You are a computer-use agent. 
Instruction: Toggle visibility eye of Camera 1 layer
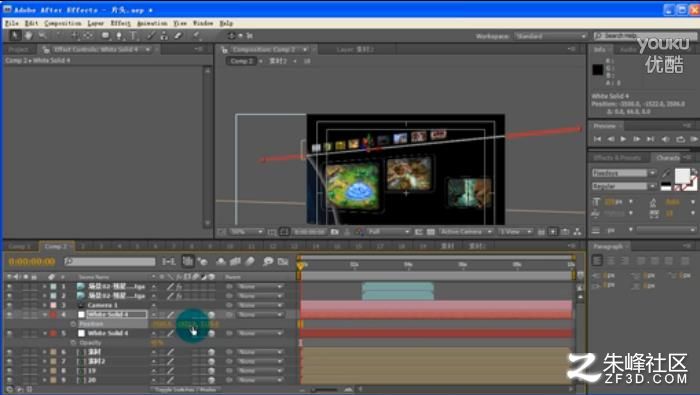pos(9,305)
